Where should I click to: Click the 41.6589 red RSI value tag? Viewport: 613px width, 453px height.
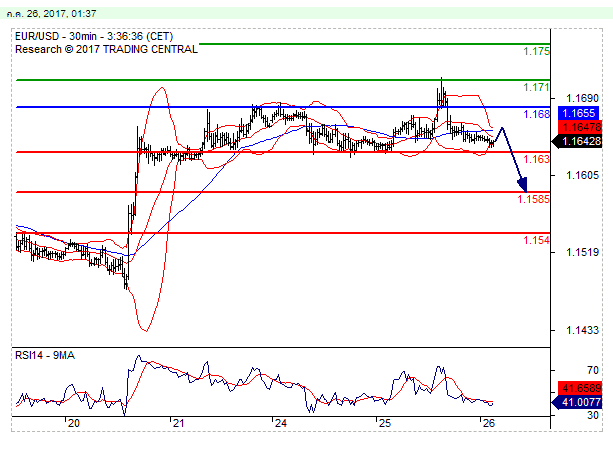(x=581, y=387)
